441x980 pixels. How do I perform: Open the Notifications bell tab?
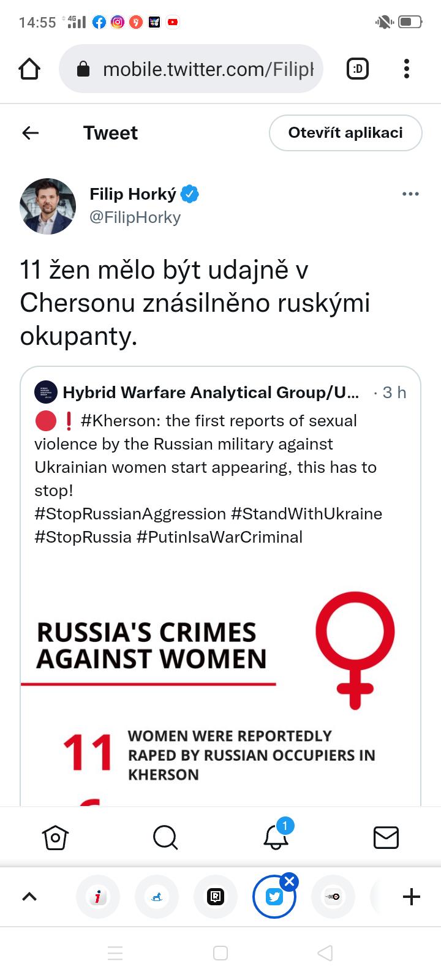pyautogui.click(x=276, y=837)
